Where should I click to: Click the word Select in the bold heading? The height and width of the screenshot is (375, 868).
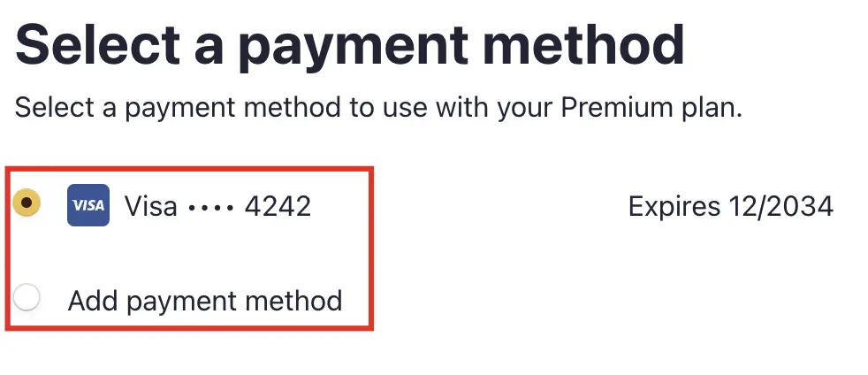tap(97, 43)
